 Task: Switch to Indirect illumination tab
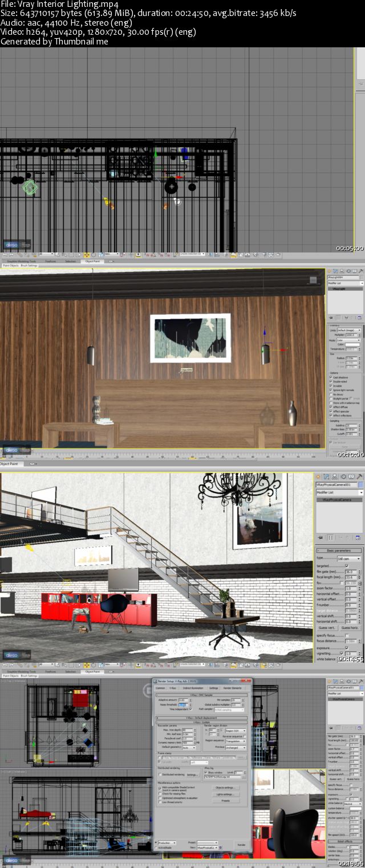[x=193, y=688]
